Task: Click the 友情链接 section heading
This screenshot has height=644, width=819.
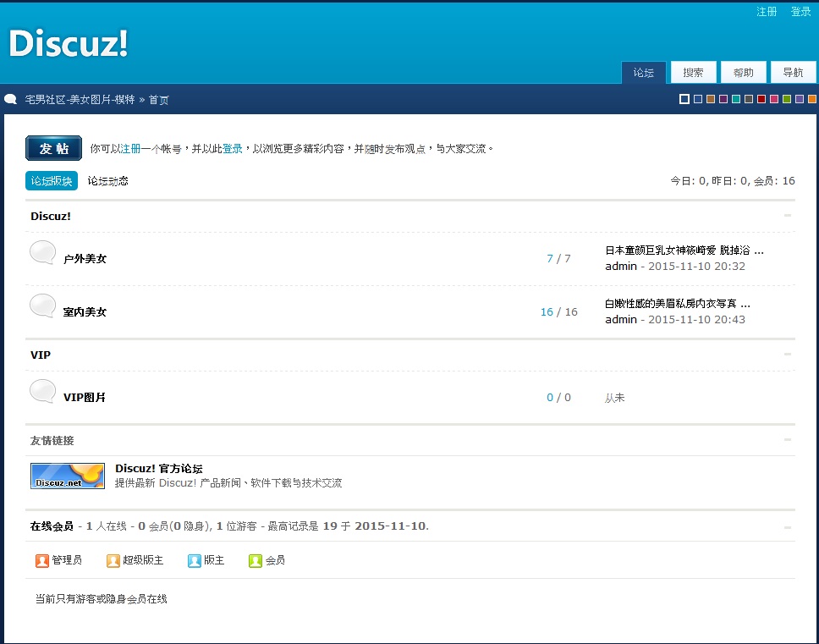Action: tap(52, 441)
